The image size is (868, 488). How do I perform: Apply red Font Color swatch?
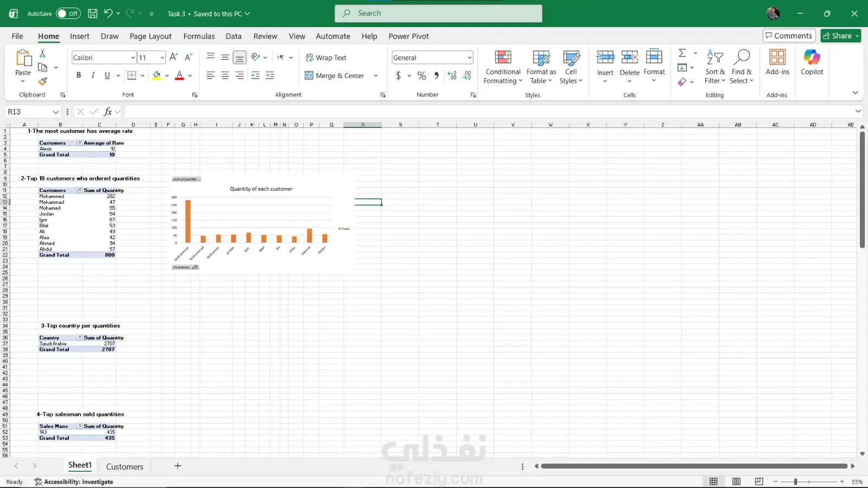coord(180,75)
